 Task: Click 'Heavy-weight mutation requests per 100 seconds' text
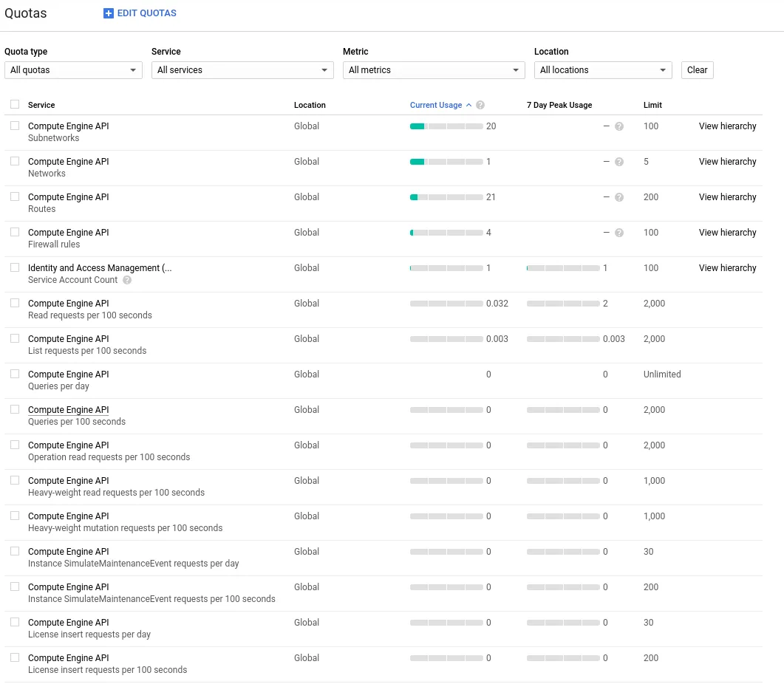126,528
